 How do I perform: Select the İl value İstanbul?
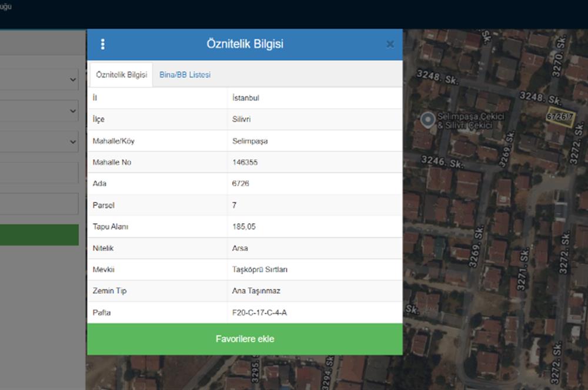[246, 98]
